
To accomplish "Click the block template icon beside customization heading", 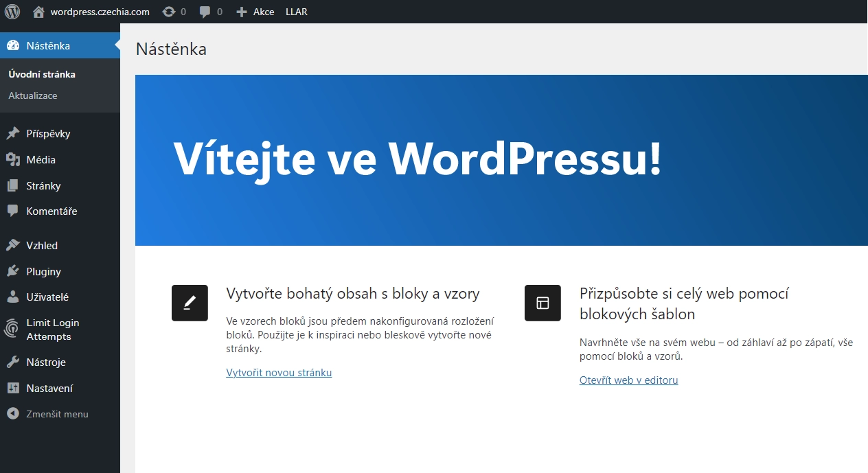I will (x=542, y=302).
